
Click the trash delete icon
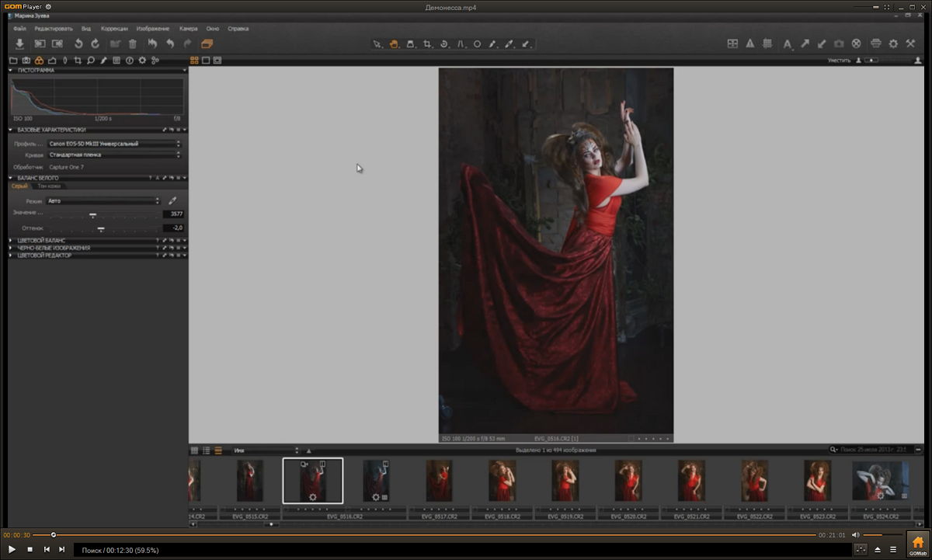(132, 44)
